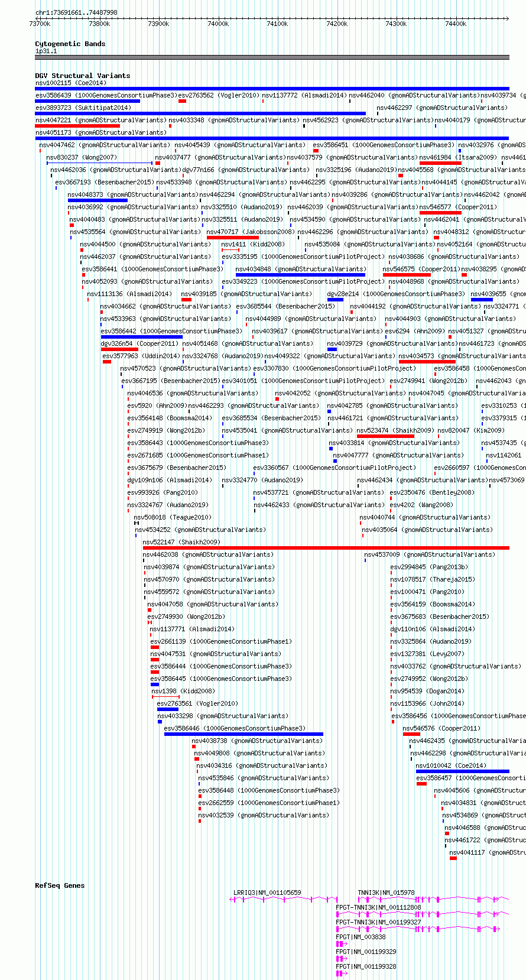Select variant nsv546575 (Cooper2011)

click(421, 269)
